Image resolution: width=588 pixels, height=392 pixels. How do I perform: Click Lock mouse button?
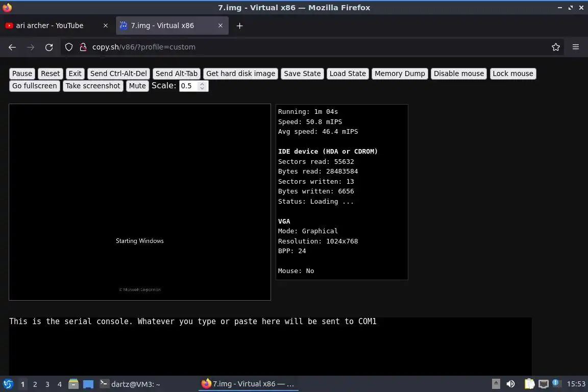[x=512, y=73]
